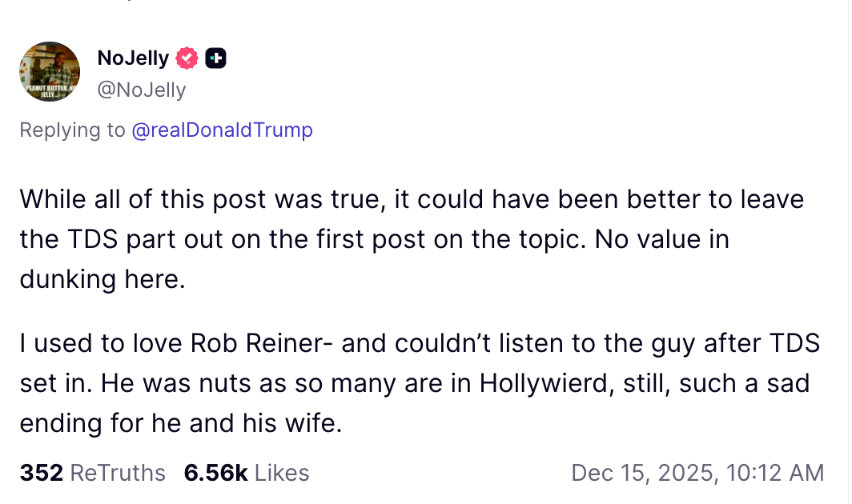Click the NoJelly verified checkmark badge

(187, 58)
